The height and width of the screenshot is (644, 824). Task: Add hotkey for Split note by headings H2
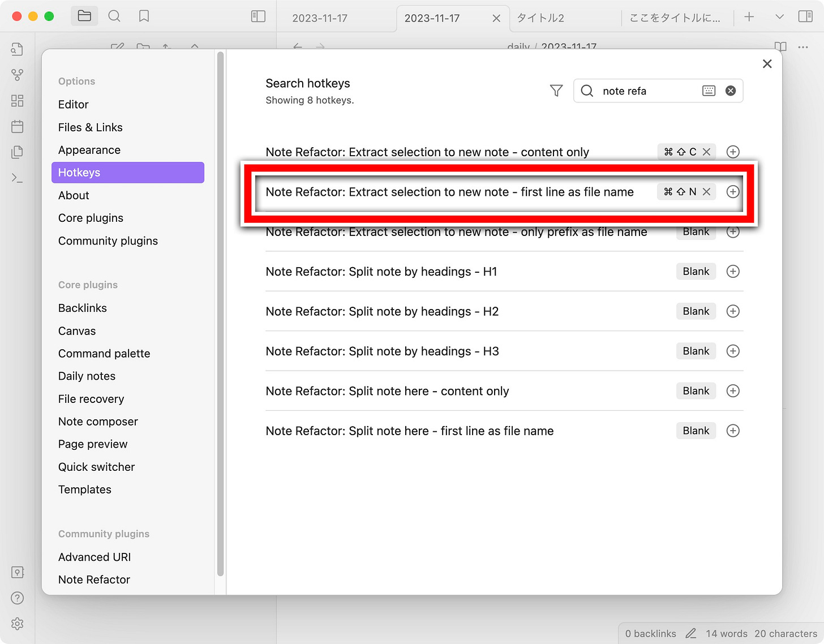point(733,311)
